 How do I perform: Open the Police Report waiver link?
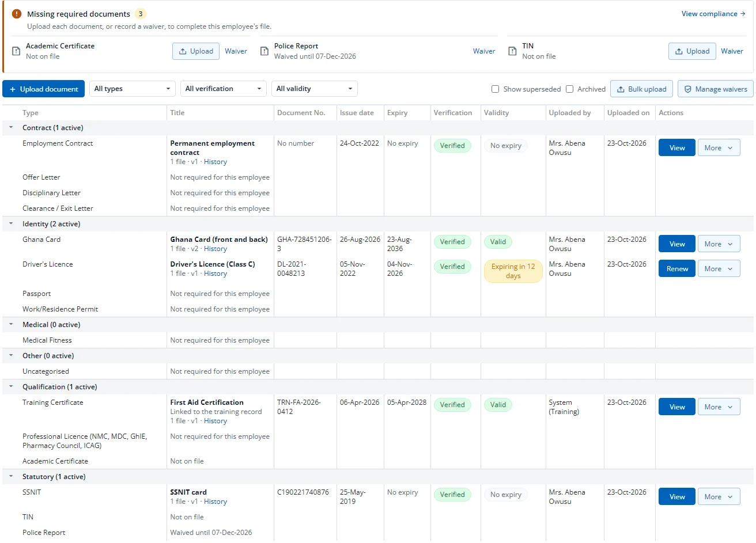pos(484,51)
